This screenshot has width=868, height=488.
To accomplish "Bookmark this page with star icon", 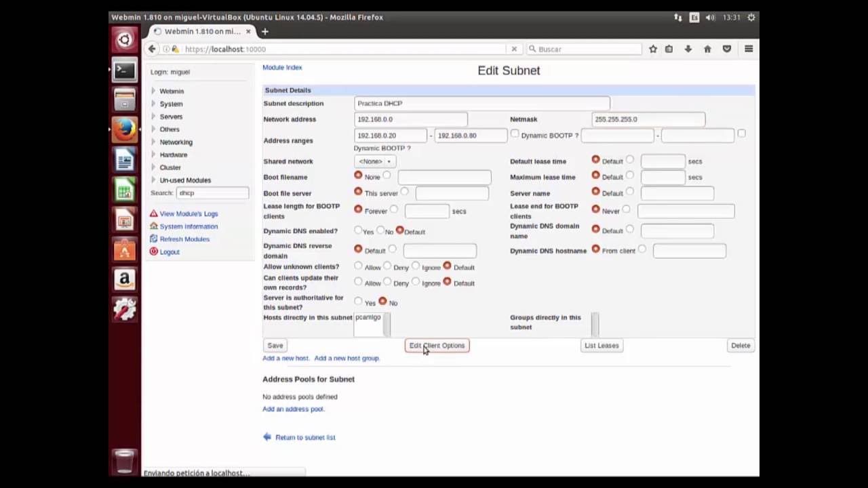I will pos(653,49).
